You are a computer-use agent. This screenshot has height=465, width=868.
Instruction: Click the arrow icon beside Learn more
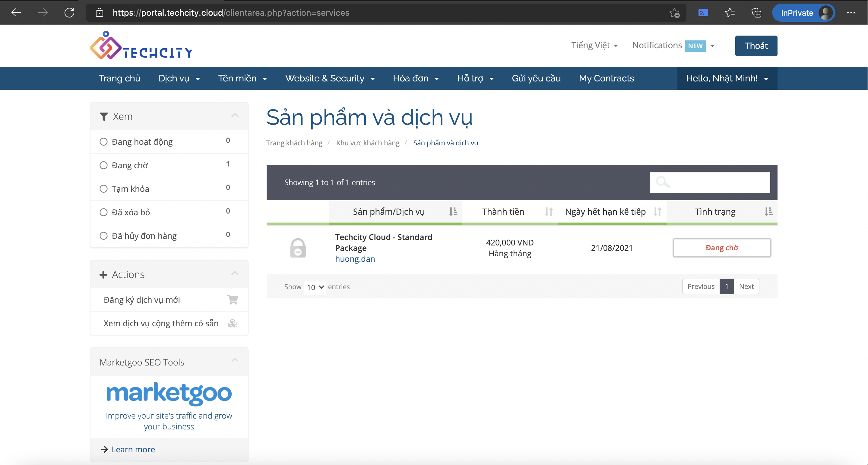pos(104,449)
